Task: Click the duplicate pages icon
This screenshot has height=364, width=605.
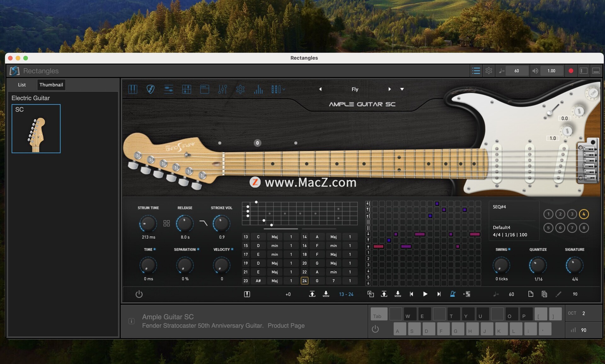Action: coord(544,294)
